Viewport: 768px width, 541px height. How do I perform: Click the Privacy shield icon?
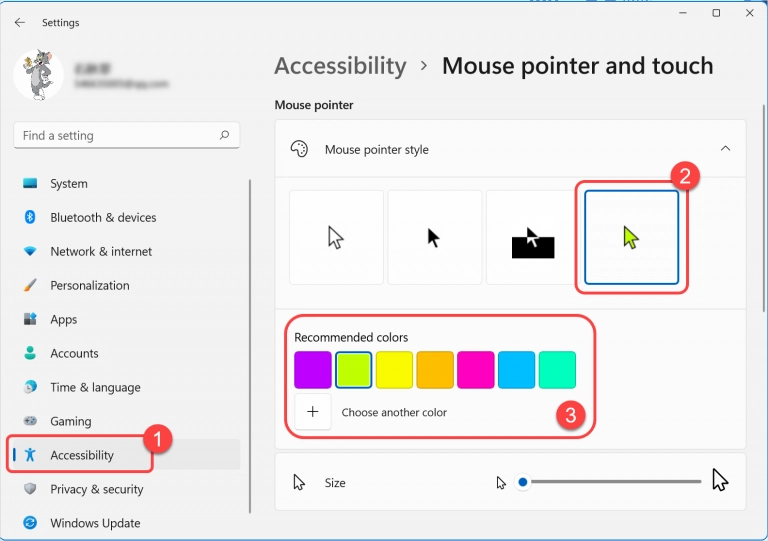coord(30,489)
